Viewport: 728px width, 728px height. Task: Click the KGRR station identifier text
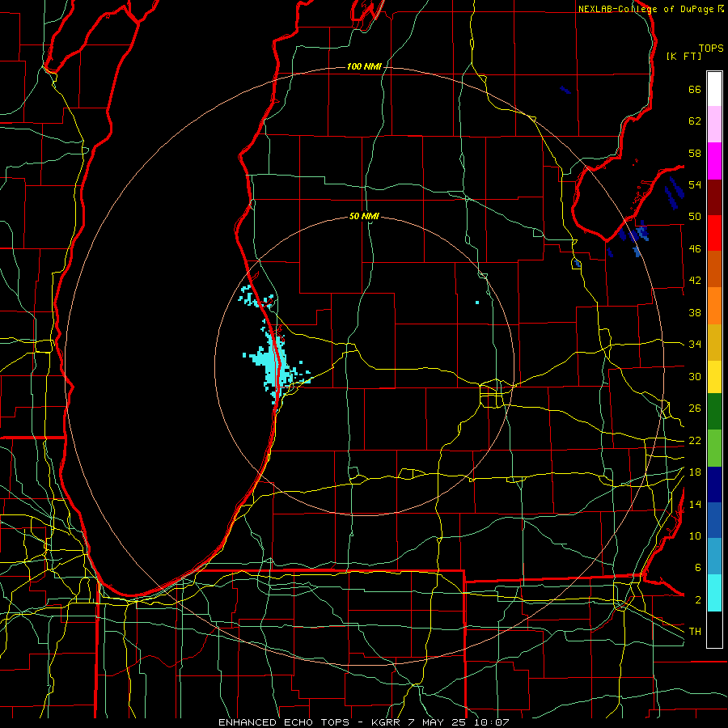coord(385,722)
